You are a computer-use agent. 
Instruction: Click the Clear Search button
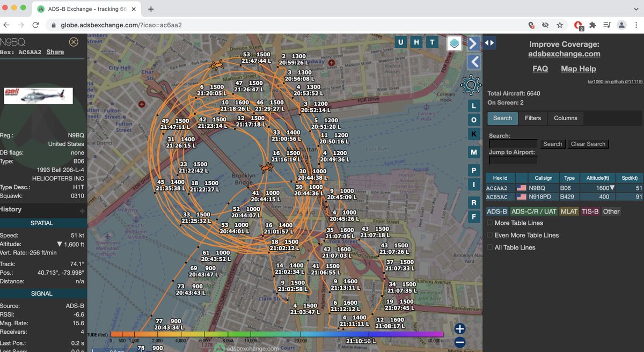(588, 144)
